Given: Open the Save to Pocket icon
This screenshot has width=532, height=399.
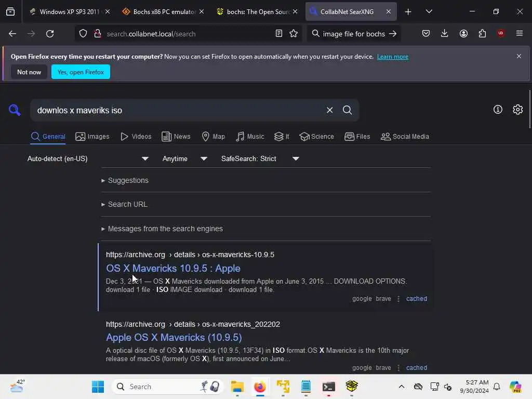Looking at the screenshot, I should tap(426, 33).
